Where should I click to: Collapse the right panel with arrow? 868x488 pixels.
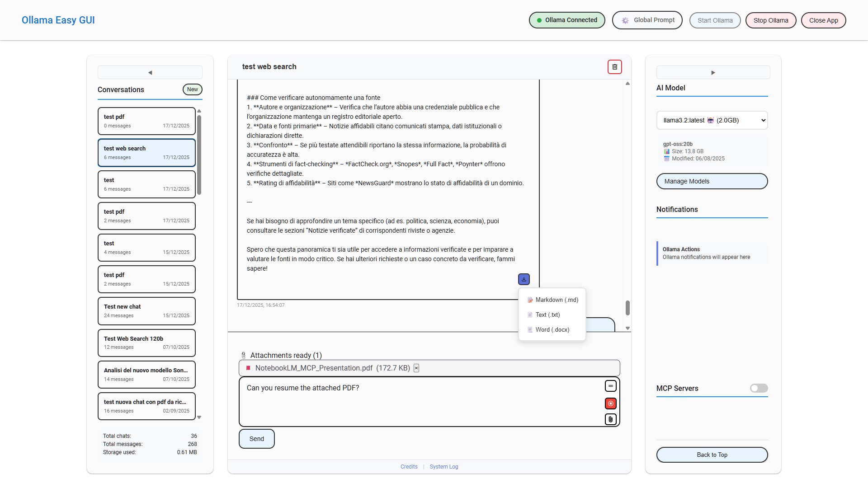coord(713,72)
